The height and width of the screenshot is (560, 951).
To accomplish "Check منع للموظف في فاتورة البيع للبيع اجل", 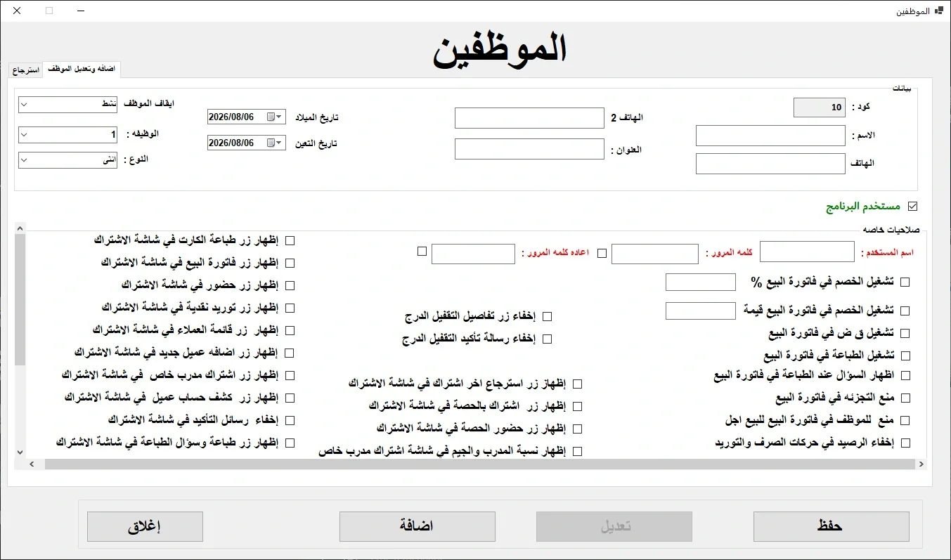I will tap(905, 421).
